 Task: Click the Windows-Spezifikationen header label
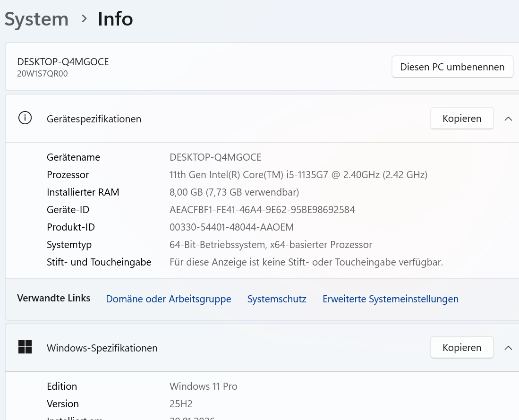[102, 348]
